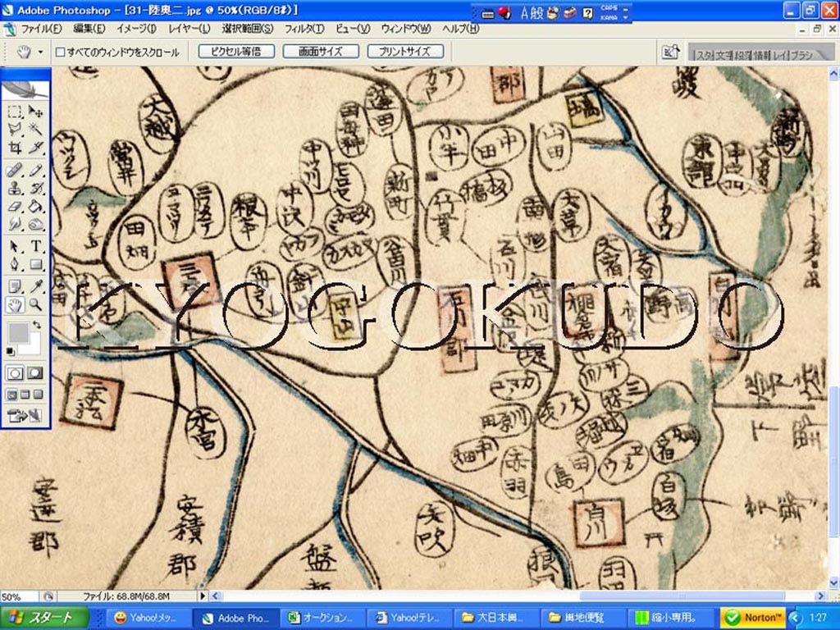This screenshot has width=840, height=630.
Task: Switch to Quick Mask mode
Action: (35, 373)
